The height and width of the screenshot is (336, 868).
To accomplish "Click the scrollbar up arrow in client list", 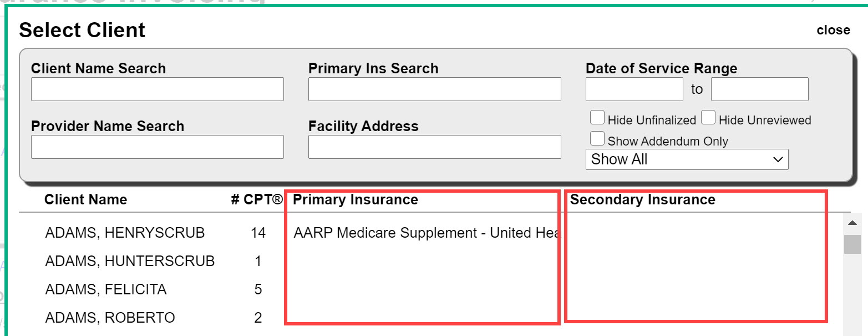I will (x=852, y=223).
